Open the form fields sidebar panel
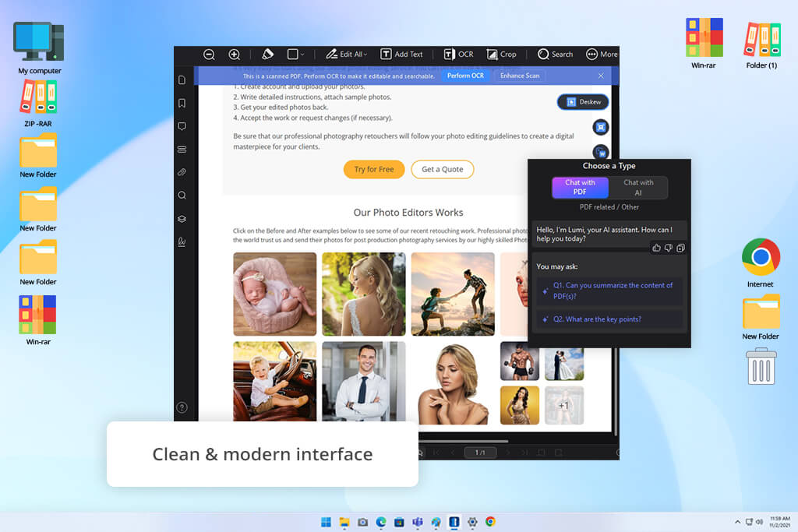This screenshot has width=798, height=532. coord(182,150)
